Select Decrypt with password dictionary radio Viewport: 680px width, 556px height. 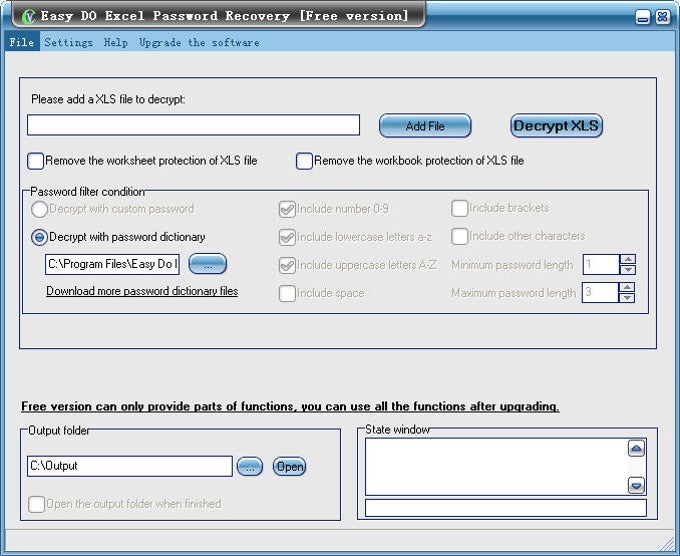pyautogui.click(x=39, y=237)
